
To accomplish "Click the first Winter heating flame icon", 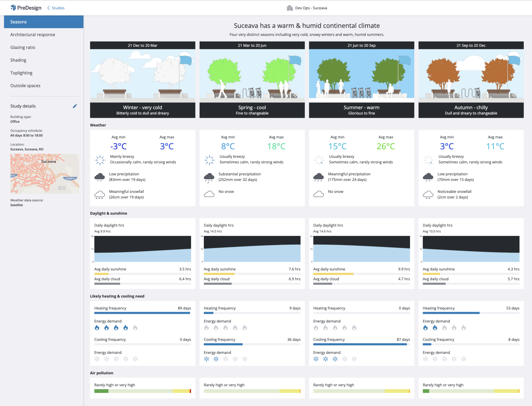I will click(x=97, y=328).
